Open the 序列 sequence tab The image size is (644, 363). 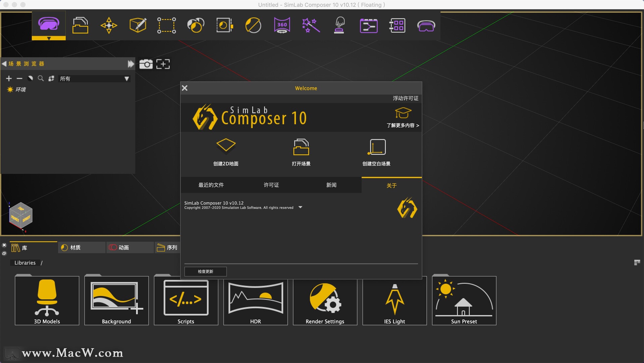168,248
